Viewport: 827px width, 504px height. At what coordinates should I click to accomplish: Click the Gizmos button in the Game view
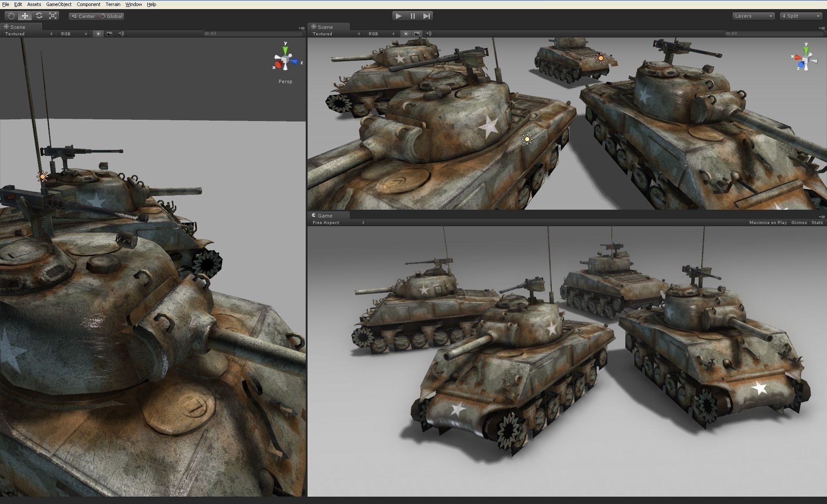pos(799,223)
